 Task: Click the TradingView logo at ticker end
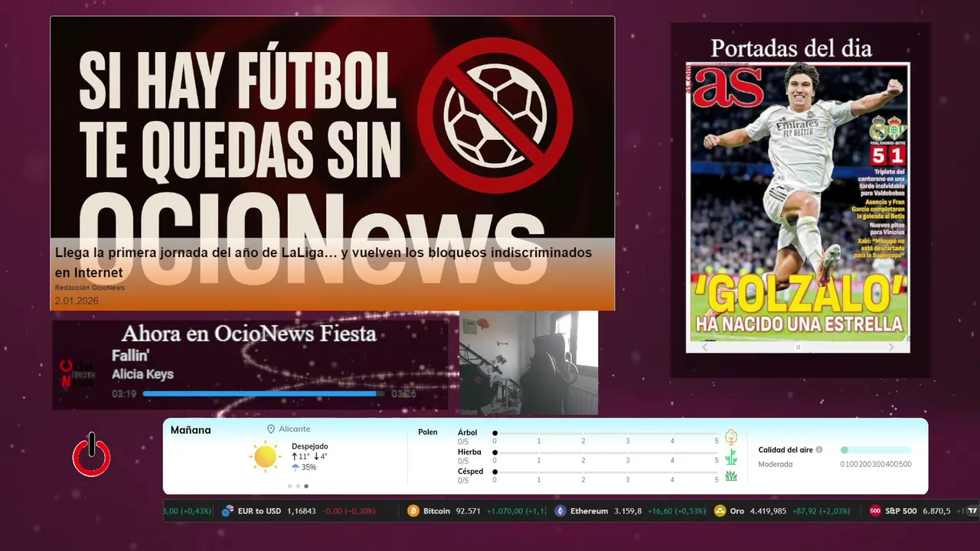point(972,511)
